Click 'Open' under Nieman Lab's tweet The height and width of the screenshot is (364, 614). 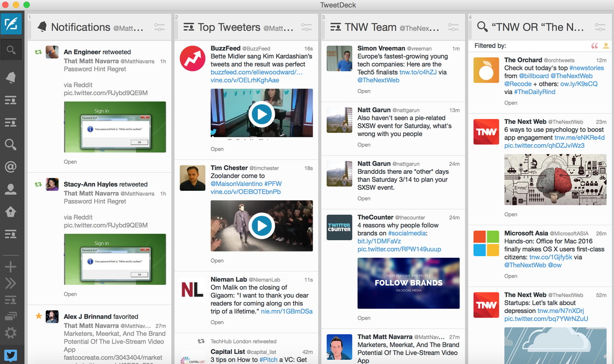[x=217, y=323]
